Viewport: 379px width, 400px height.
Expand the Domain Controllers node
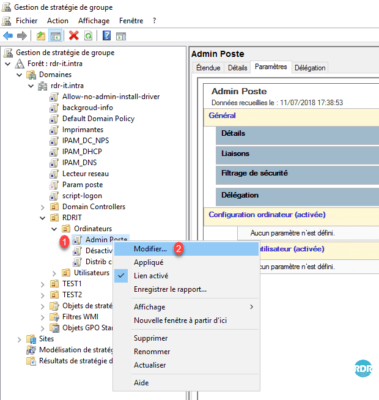[x=43, y=207]
